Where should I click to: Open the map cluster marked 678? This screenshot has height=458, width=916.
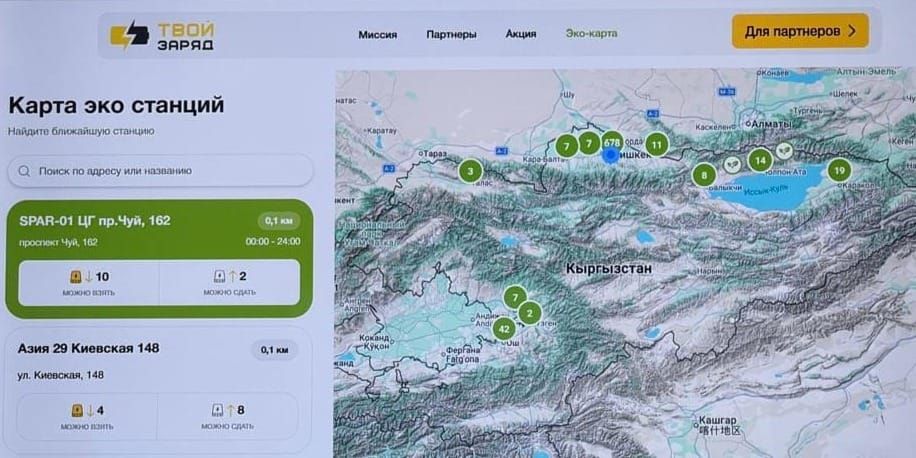coord(612,142)
